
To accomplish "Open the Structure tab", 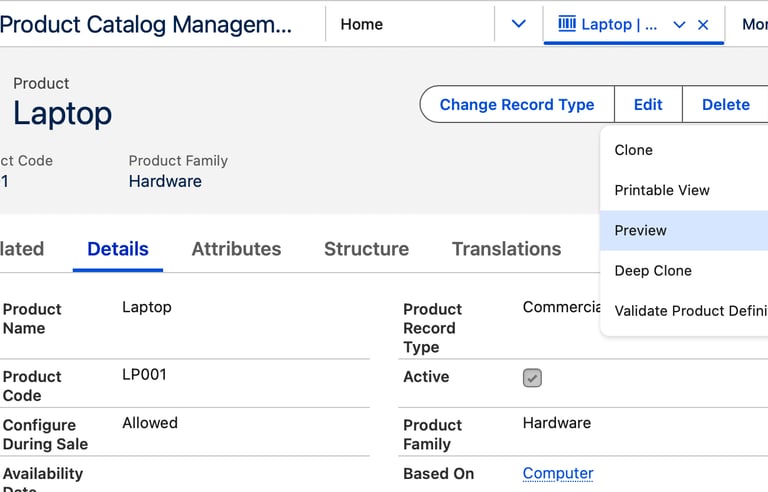I will 366,249.
